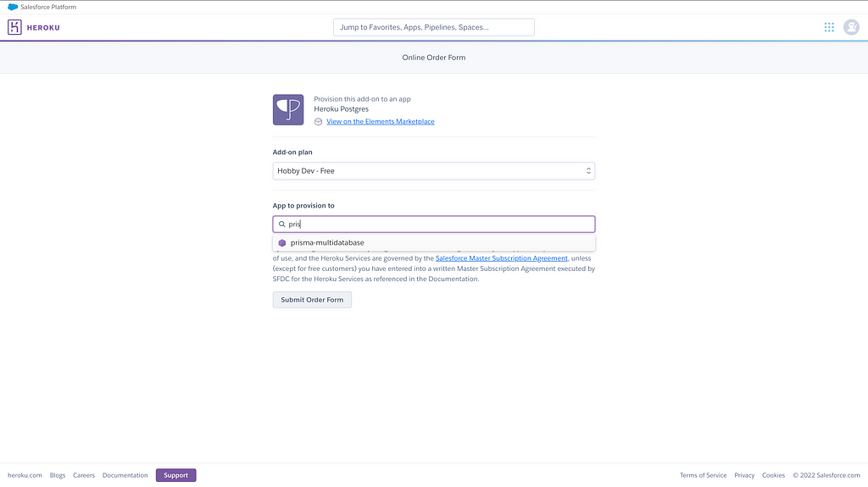The width and height of the screenshot is (868, 487).
Task: Open the Salesforce Platform cloud icon
Action: [x=12, y=7]
